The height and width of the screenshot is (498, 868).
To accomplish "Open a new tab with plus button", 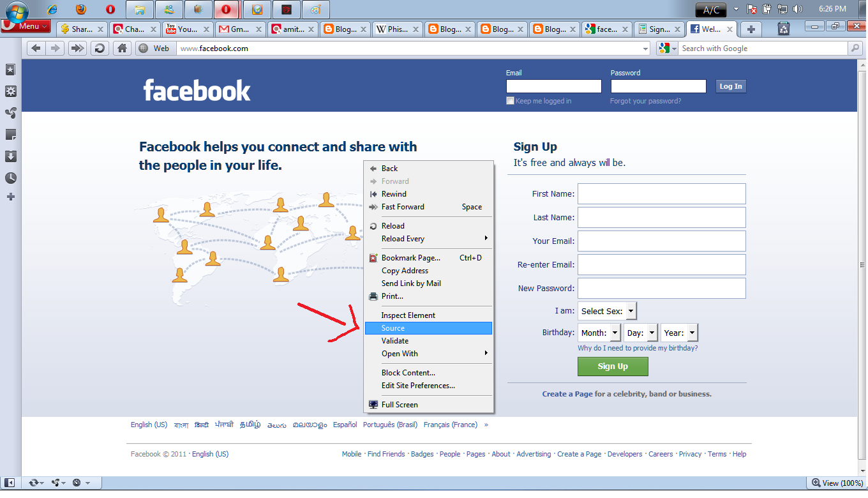I will coord(751,29).
